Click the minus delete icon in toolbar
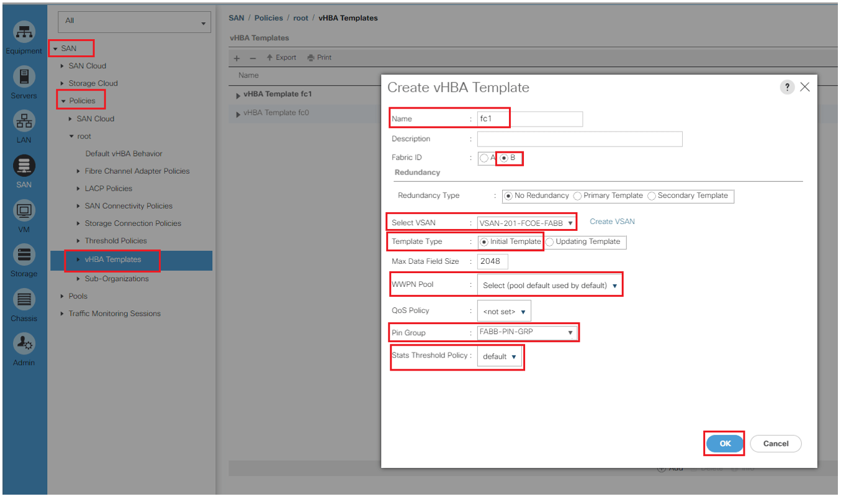Screen dimensions: 841x504 point(253,58)
